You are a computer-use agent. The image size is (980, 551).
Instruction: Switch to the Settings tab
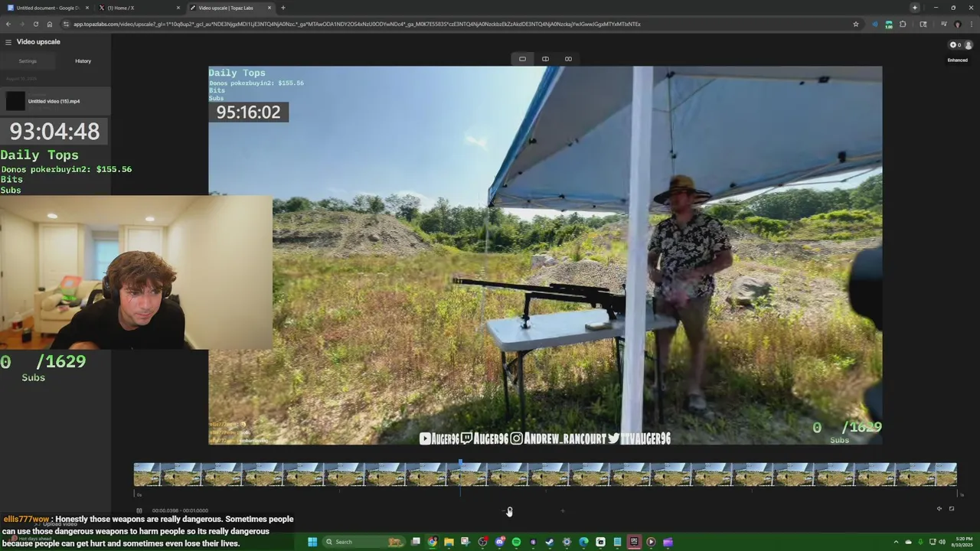point(28,61)
